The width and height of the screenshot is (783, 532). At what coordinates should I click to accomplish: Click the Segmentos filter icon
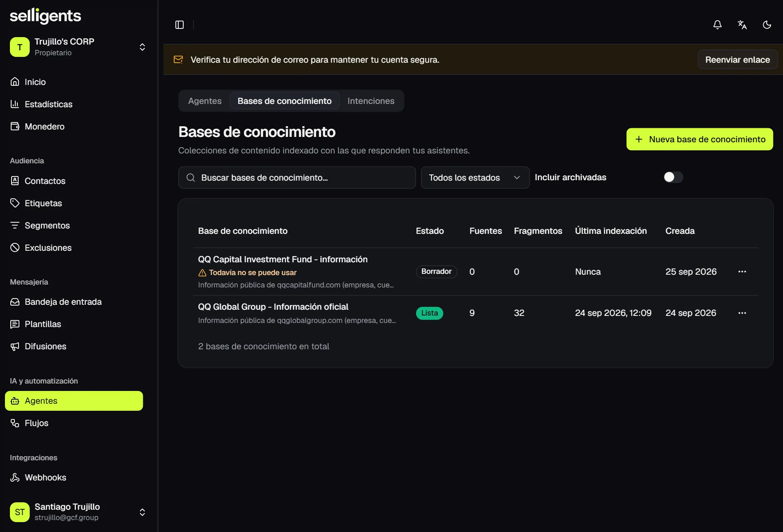[x=15, y=225]
